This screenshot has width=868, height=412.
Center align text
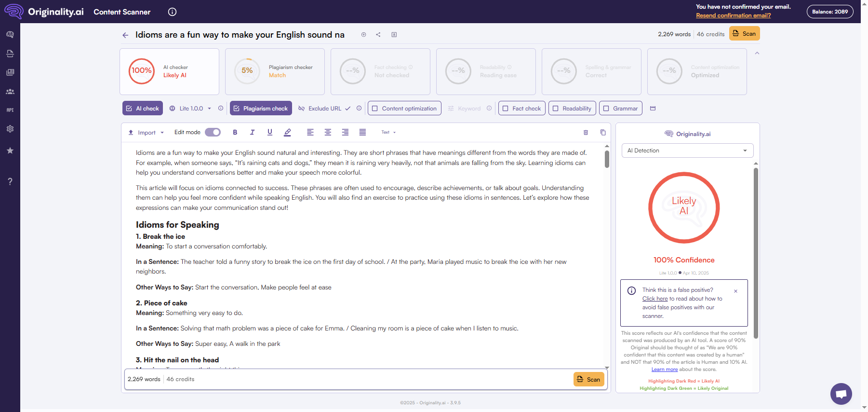pos(328,132)
